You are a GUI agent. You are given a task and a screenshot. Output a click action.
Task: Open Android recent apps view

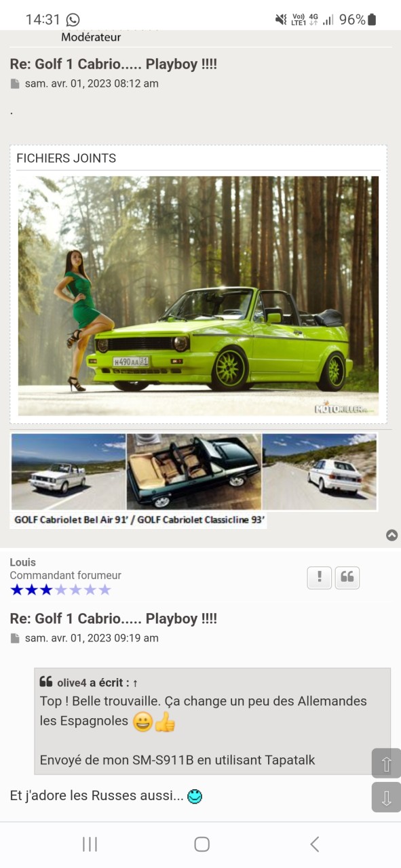90,844
